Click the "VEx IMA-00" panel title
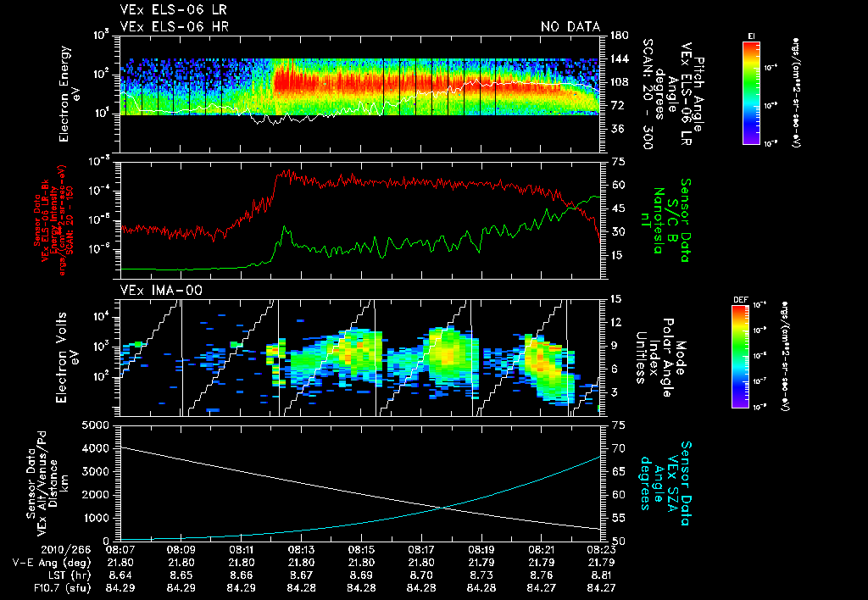 (x=161, y=290)
